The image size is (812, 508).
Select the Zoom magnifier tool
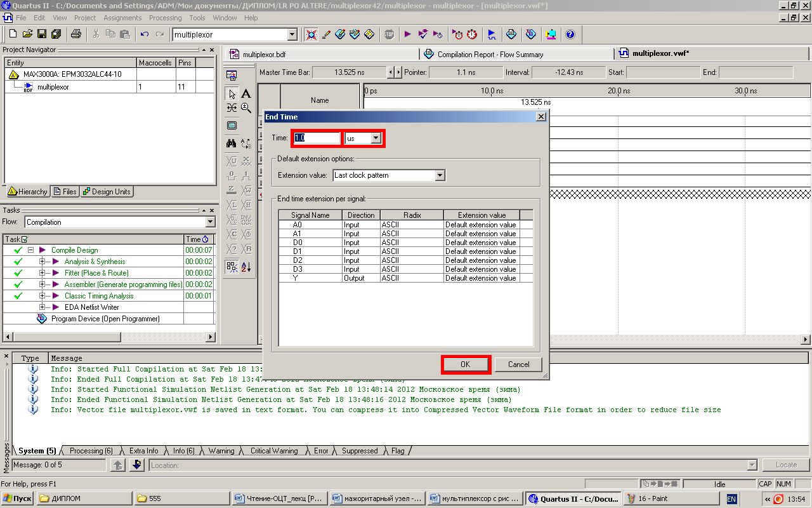(x=246, y=108)
